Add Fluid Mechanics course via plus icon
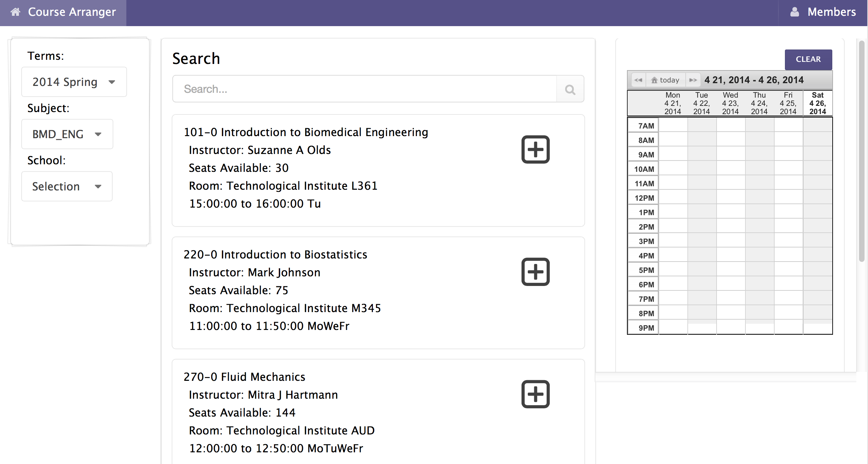The height and width of the screenshot is (464, 868). (x=535, y=394)
